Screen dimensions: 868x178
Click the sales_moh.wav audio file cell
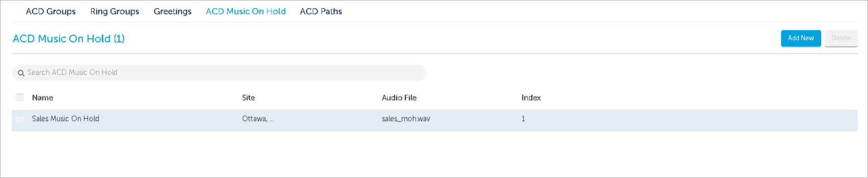pos(406,119)
